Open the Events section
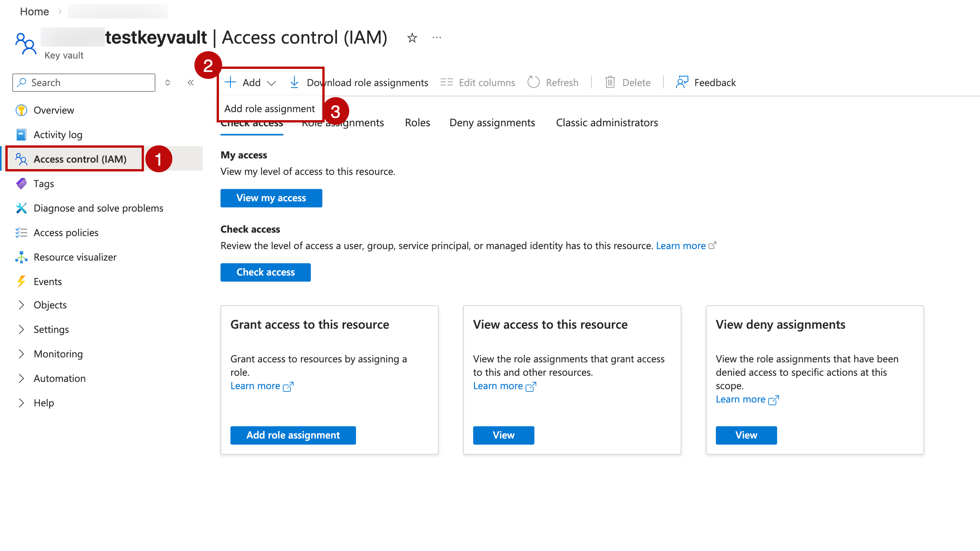 [47, 281]
